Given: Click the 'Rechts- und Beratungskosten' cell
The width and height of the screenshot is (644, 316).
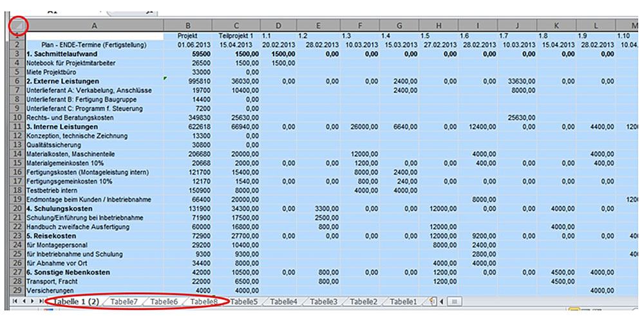Looking at the screenshot, I should pos(95,118).
